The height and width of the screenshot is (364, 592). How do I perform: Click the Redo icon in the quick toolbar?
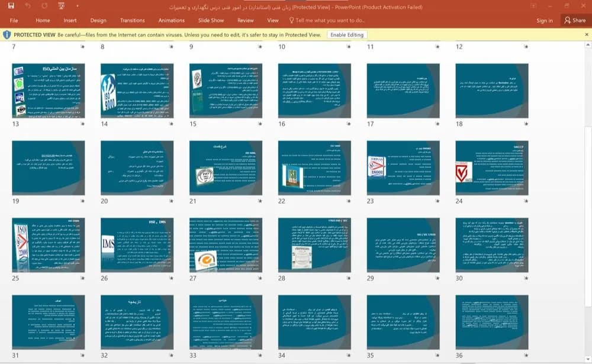click(x=44, y=6)
